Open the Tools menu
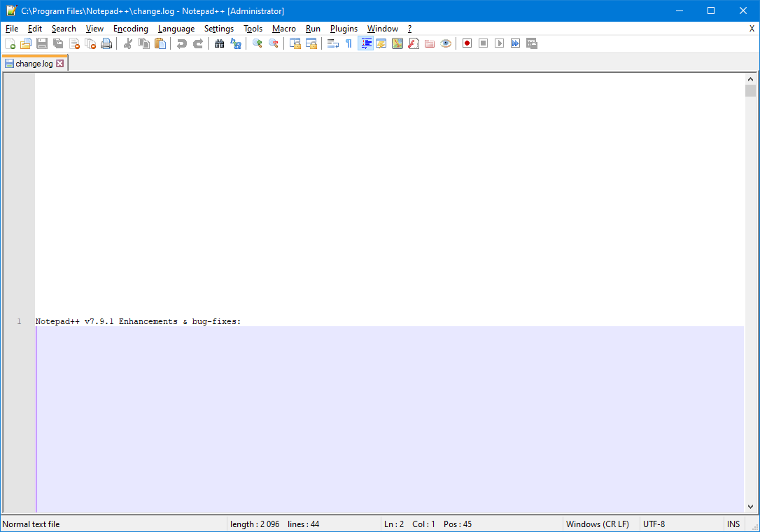The width and height of the screenshot is (760, 532). 253,29
